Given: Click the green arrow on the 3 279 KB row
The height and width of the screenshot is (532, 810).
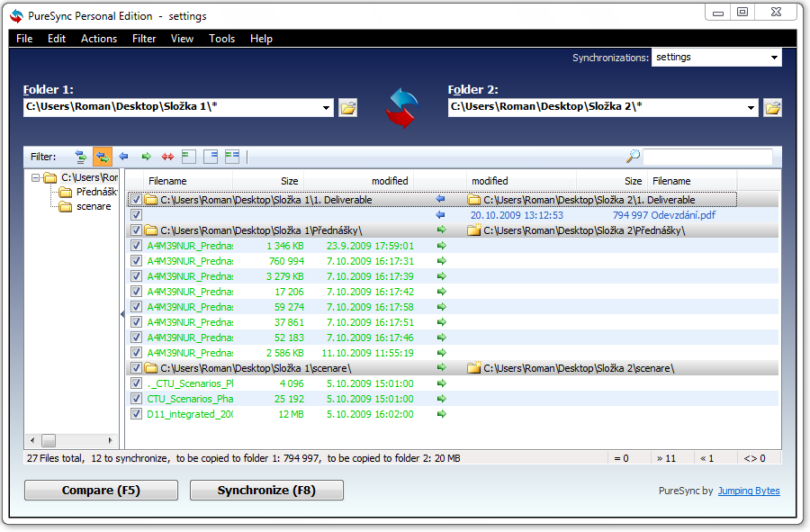Looking at the screenshot, I should click(x=442, y=276).
